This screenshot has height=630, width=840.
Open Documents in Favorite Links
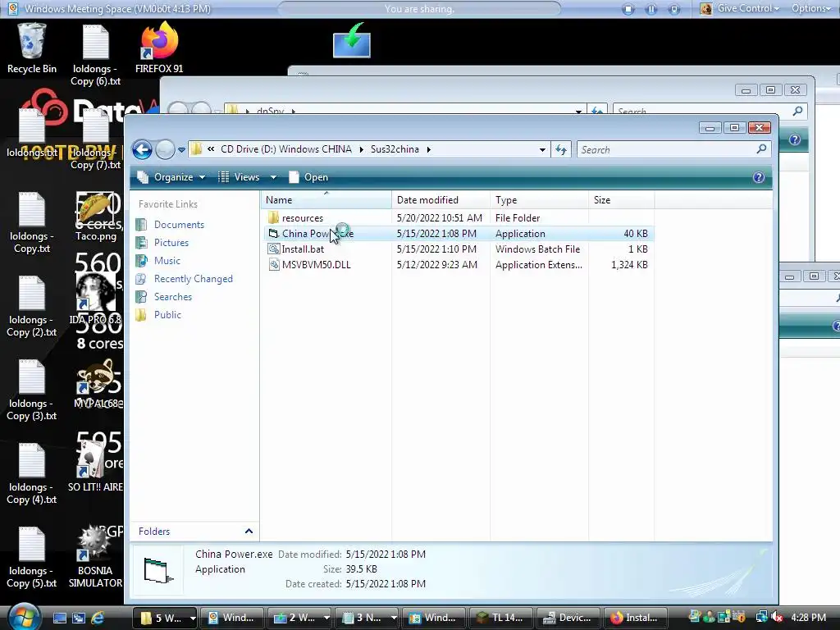click(x=179, y=225)
